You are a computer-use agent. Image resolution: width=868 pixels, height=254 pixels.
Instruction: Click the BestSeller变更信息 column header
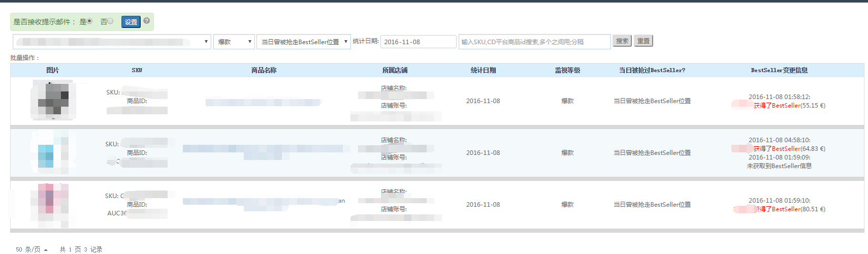coord(779,70)
